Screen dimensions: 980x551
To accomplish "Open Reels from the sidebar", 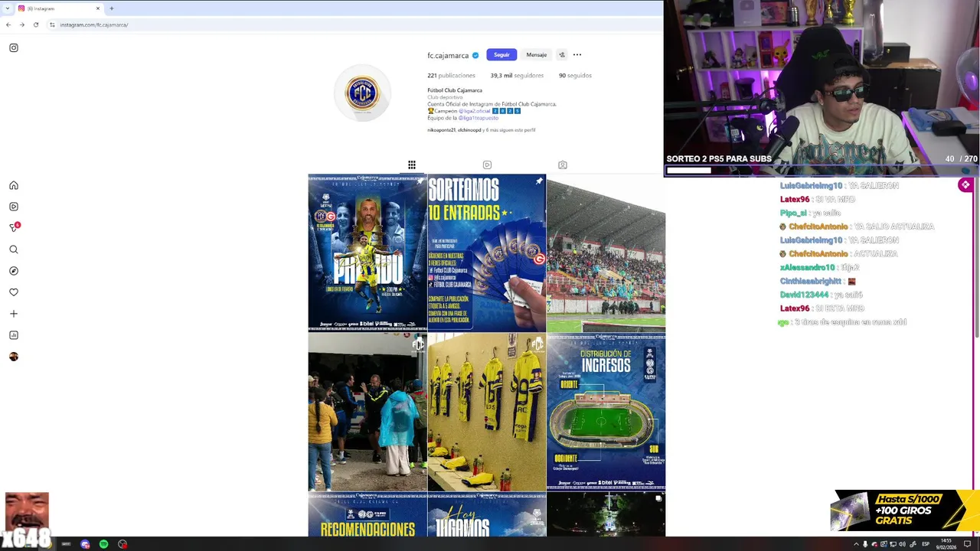I will pyautogui.click(x=14, y=207).
